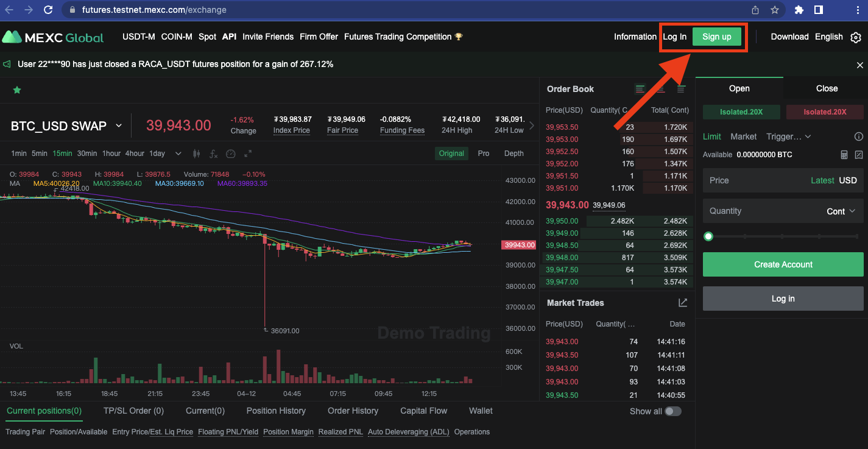
Task: Open the Trigger order type dropdown
Action: click(x=788, y=136)
